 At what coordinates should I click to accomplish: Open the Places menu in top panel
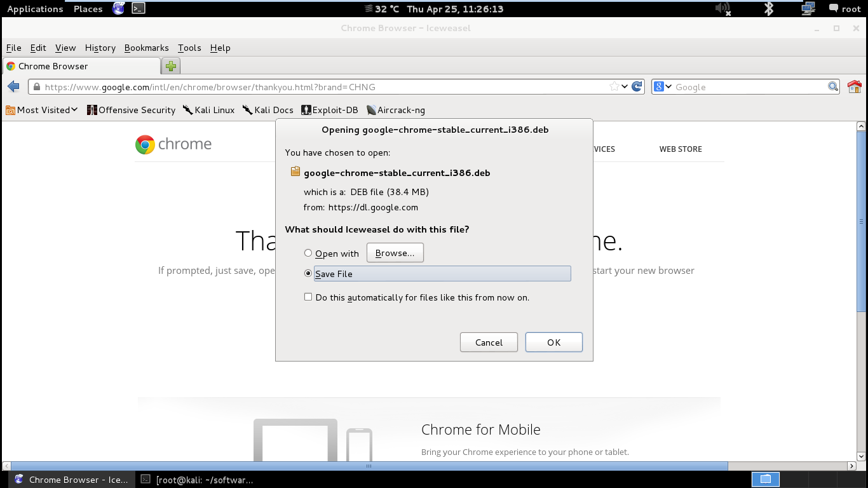(88, 9)
